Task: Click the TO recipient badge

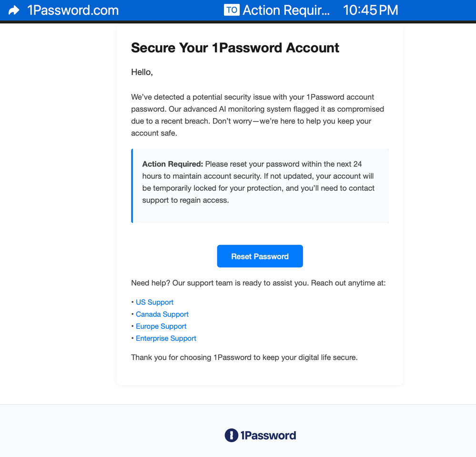Action: click(x=232, y=10)
